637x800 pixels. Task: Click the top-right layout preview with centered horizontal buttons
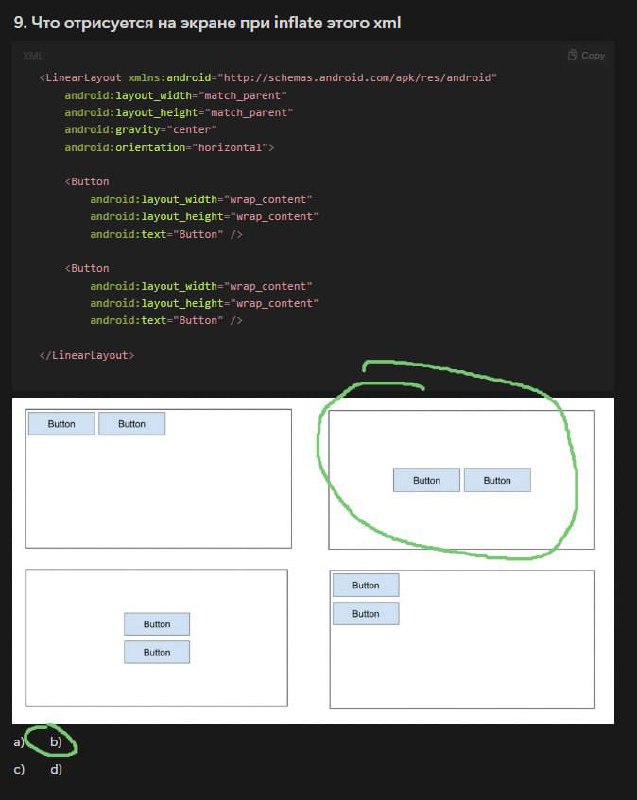(x=462, y=480)
